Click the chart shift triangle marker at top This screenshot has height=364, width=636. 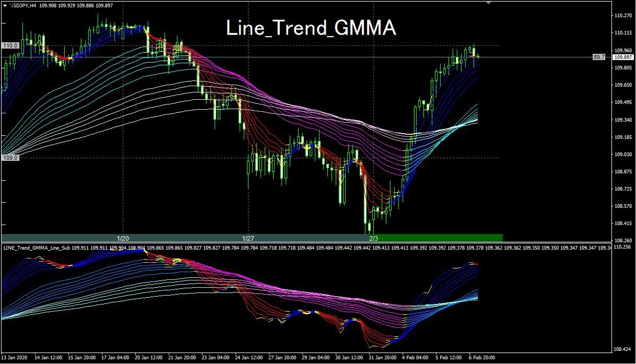(489, 3)
